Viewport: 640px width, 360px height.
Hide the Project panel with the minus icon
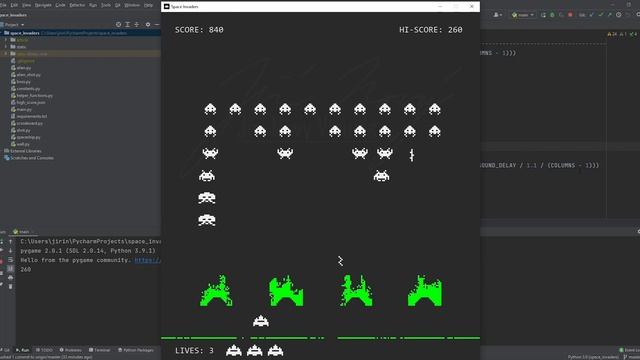click(157, 24)
